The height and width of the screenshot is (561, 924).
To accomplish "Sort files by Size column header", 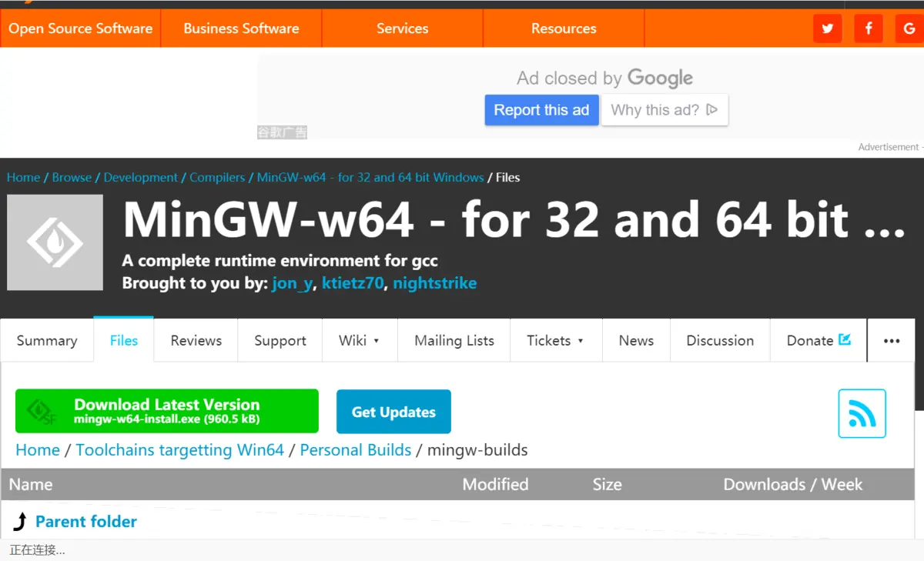I will (x=607, y=485).
